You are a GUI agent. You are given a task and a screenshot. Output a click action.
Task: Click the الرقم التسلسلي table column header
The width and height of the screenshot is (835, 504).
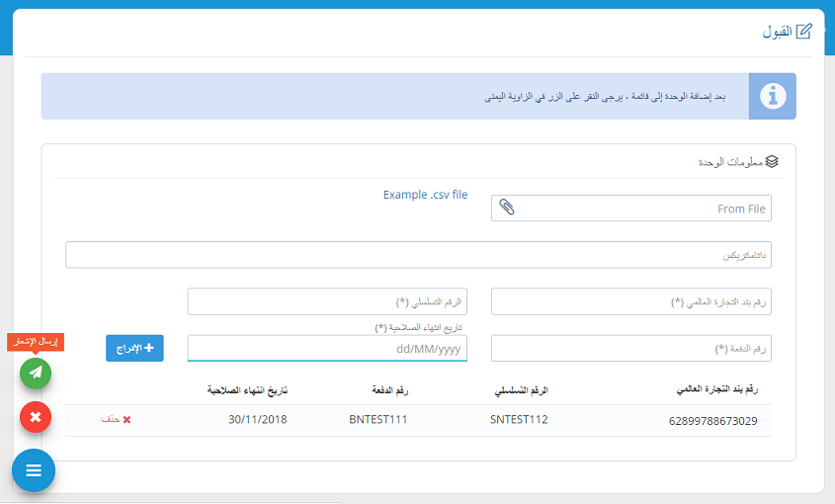coord(519,390)
